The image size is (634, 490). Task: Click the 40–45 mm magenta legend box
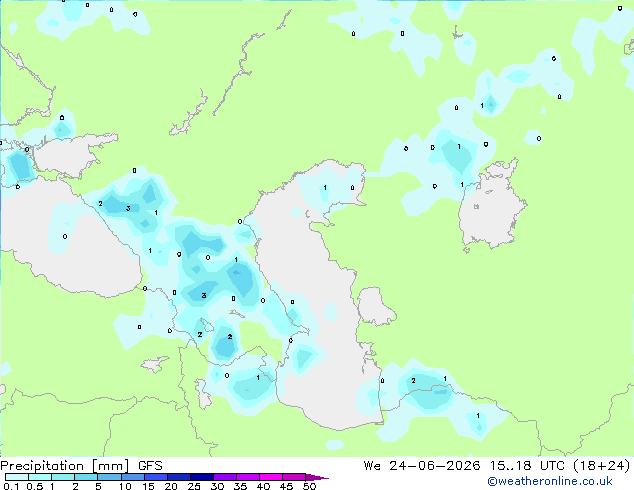click(x=271, y=477)
